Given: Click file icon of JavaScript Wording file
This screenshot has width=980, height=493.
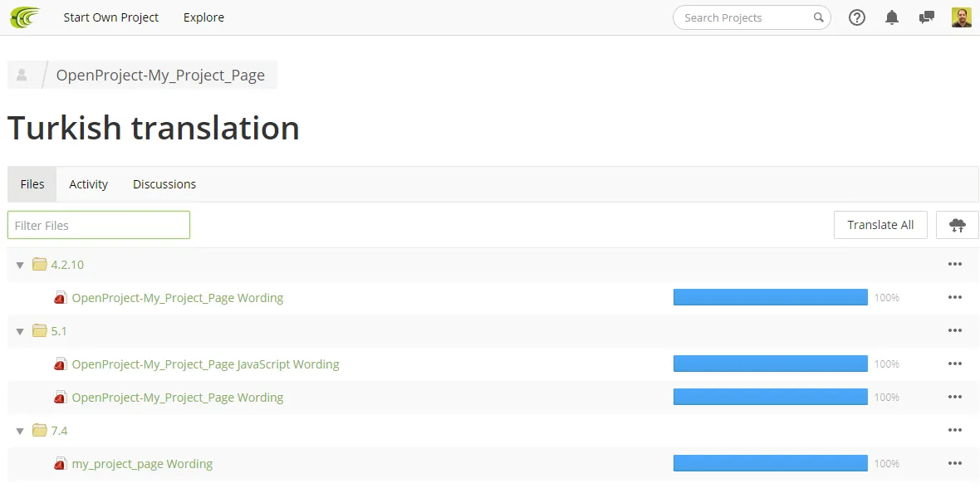Looking at the screenshot, I should click(60, 364).
